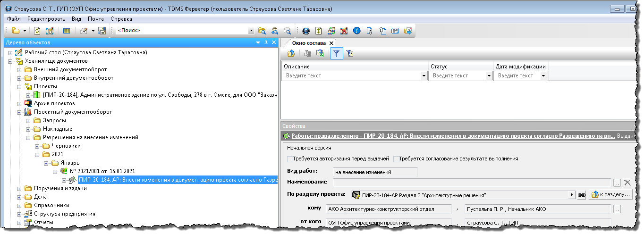Click the к разделу... button
644x234 pixels.
pyautogui.click(x=610, y=194)
